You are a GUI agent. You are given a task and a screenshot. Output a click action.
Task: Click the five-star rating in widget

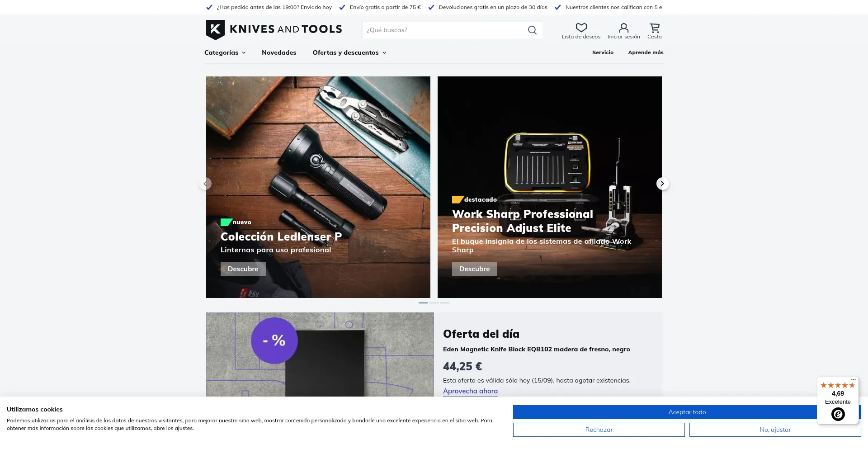(838, 385)
